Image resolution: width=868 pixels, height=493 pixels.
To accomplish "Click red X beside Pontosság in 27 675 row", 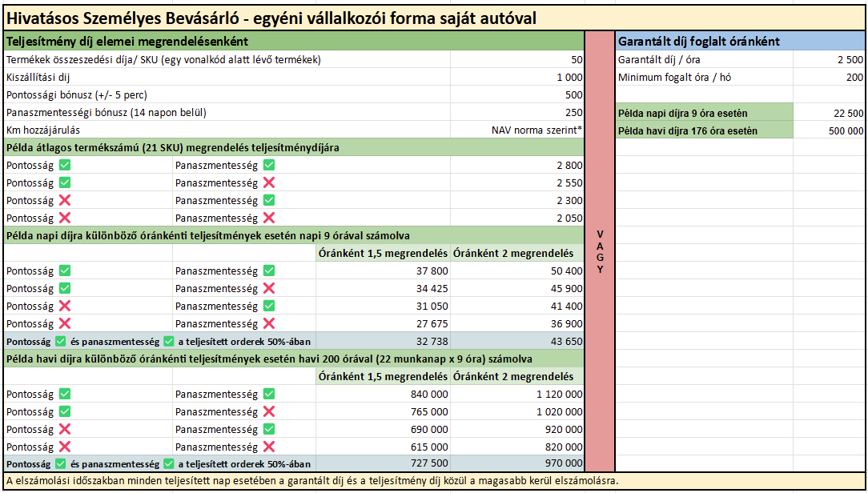I will [x=65, y=323].
